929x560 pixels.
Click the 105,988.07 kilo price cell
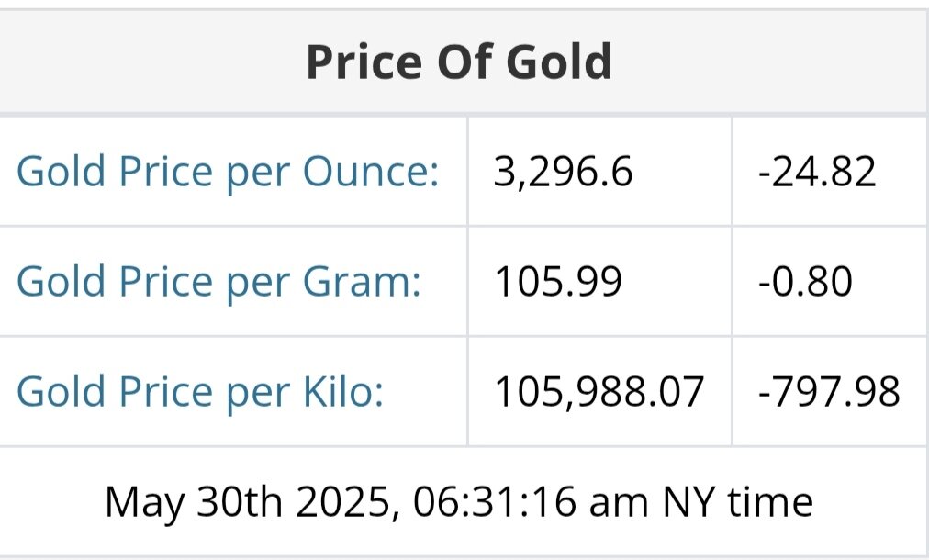point(599,392)
